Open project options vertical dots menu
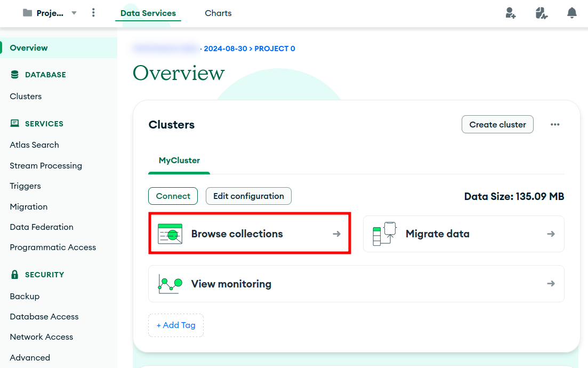Viewport: 588px width, 368px height. pos(94,13)
